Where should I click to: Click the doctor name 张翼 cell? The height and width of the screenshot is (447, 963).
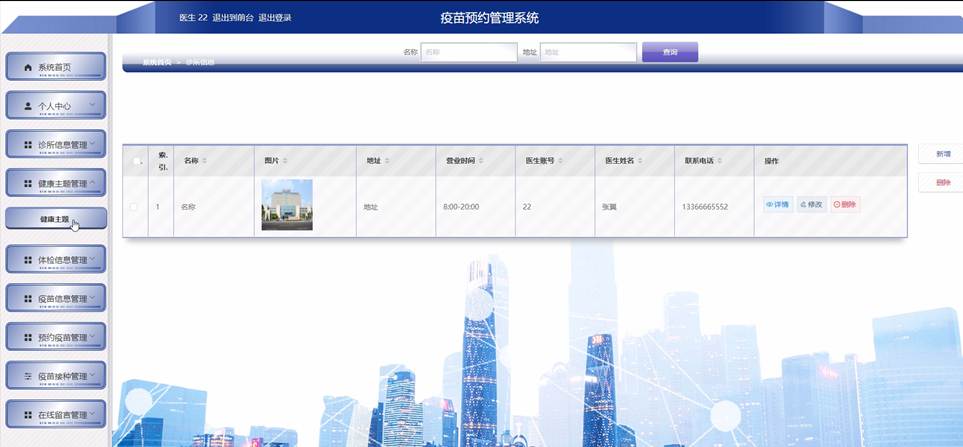(x=609, y=207)
